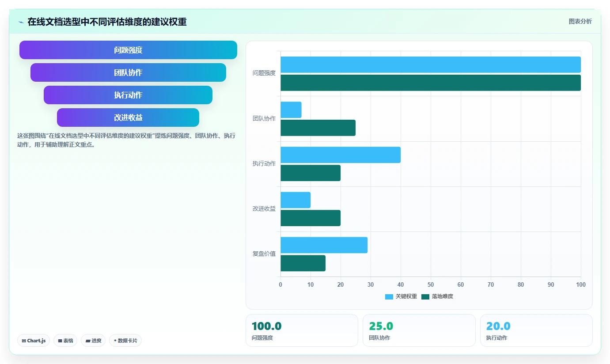Click the 团队协作 落地难度 green bar
The height and width of the screenshot is (364, 610).
point(318,128)
